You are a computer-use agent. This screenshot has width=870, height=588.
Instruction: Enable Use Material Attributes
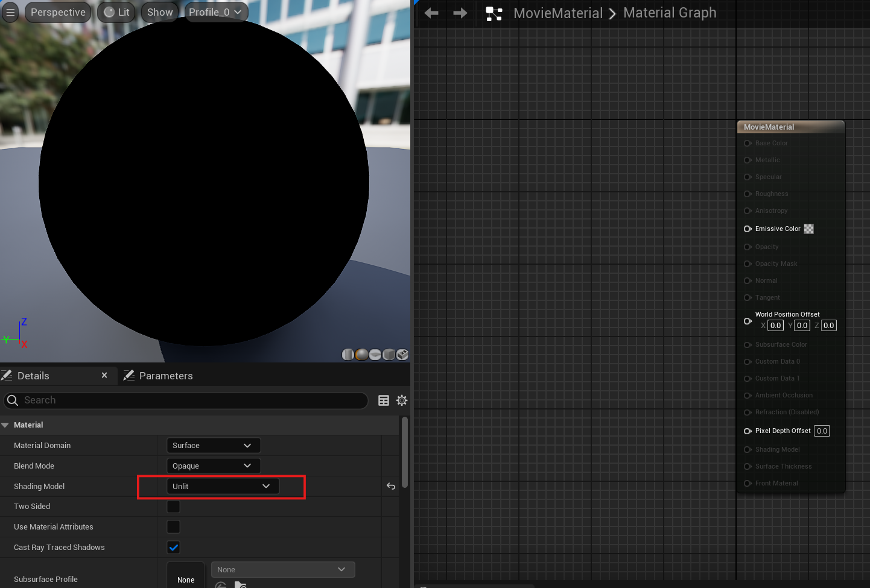pos(173,526)
